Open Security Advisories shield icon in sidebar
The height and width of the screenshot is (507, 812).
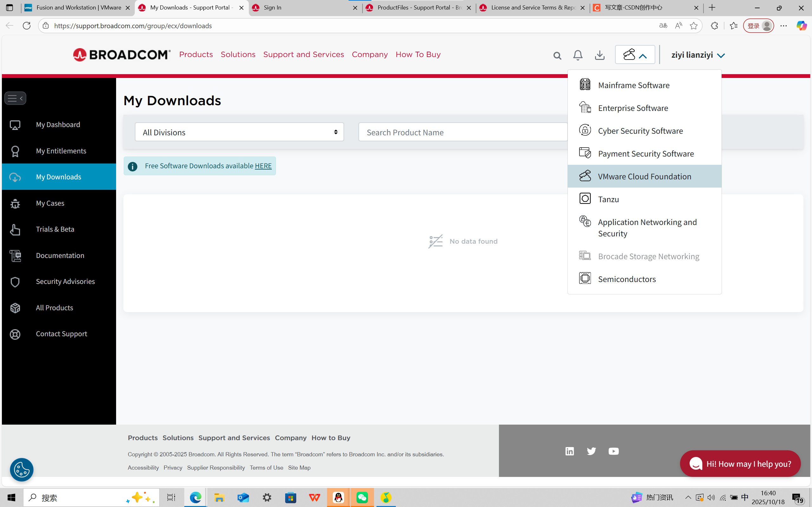(x=15, y=282)
